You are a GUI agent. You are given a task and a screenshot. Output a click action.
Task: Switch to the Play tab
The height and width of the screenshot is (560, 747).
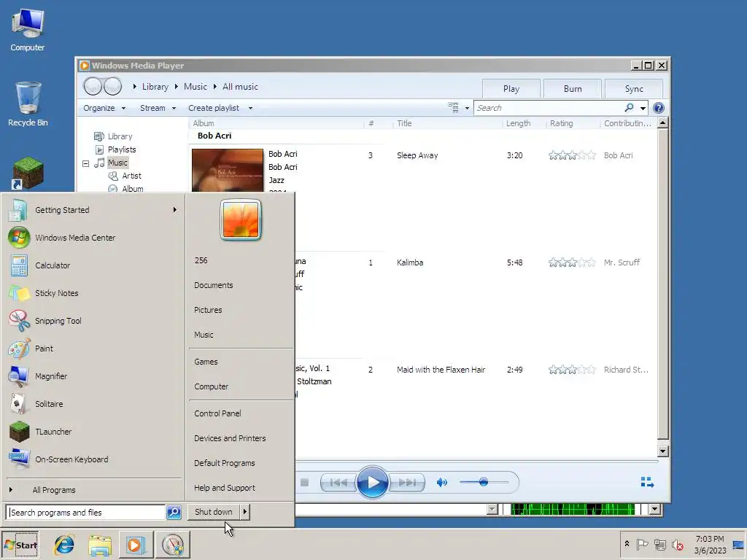coord(511,88)
